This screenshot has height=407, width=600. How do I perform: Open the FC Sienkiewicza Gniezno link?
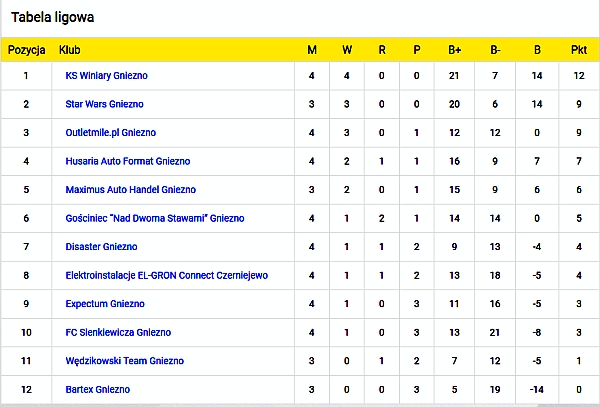(x=118, y=332)
